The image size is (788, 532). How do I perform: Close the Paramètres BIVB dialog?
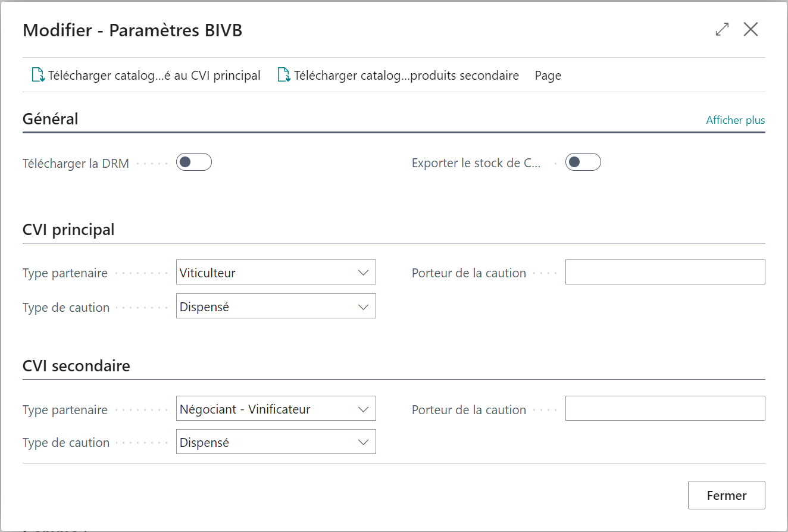pyautogui.click(x=751, y=30)
